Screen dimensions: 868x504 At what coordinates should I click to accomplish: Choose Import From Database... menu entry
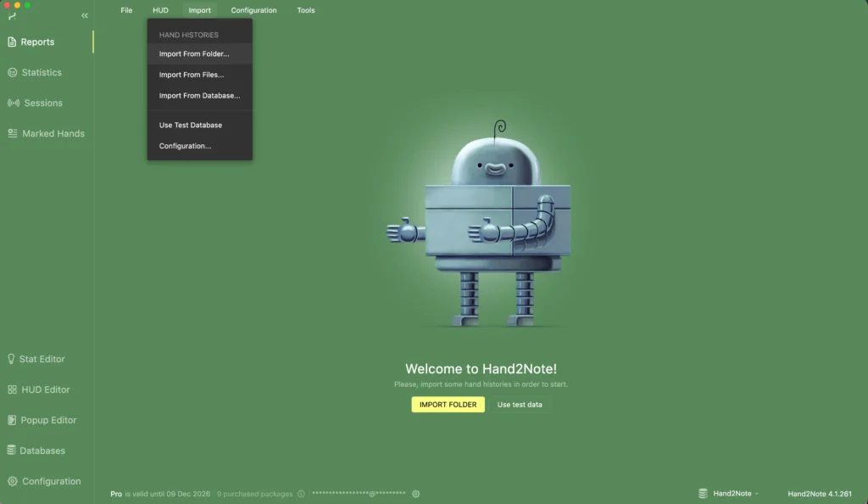point(200,96)
